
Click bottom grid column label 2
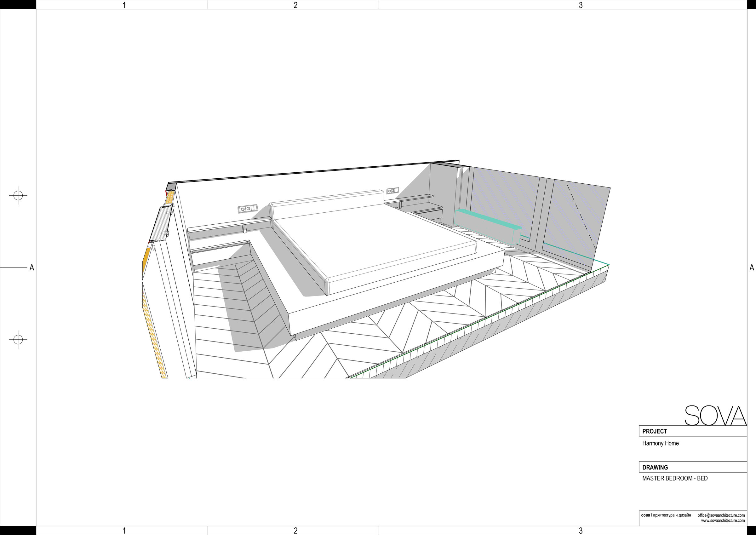(296, 531)
